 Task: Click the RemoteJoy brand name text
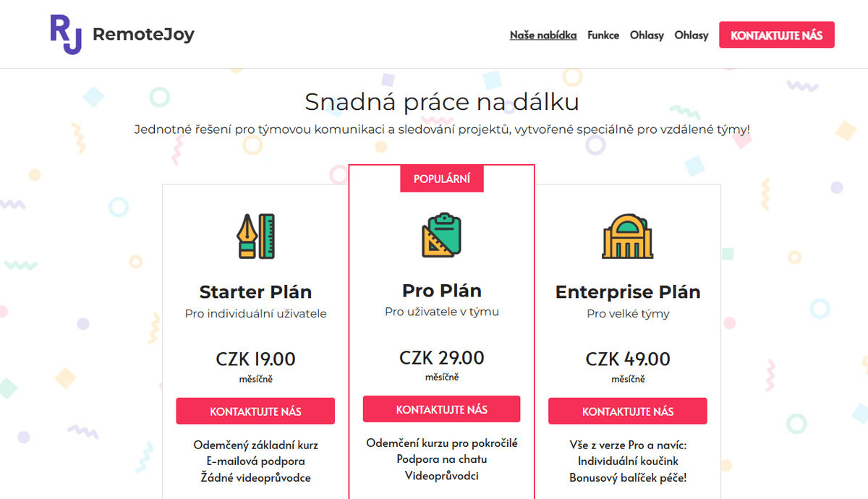pos(143,33)
